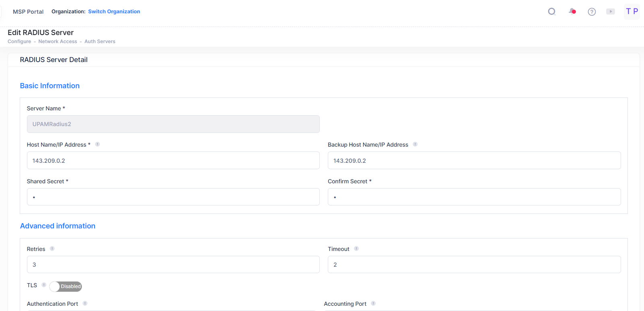Enable the TLS toggle switch
The width and height of the screenshot is (644, 311).
66,286
